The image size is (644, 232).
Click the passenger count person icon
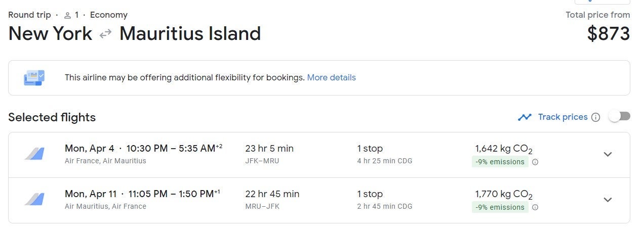click(x=67, y=15)
